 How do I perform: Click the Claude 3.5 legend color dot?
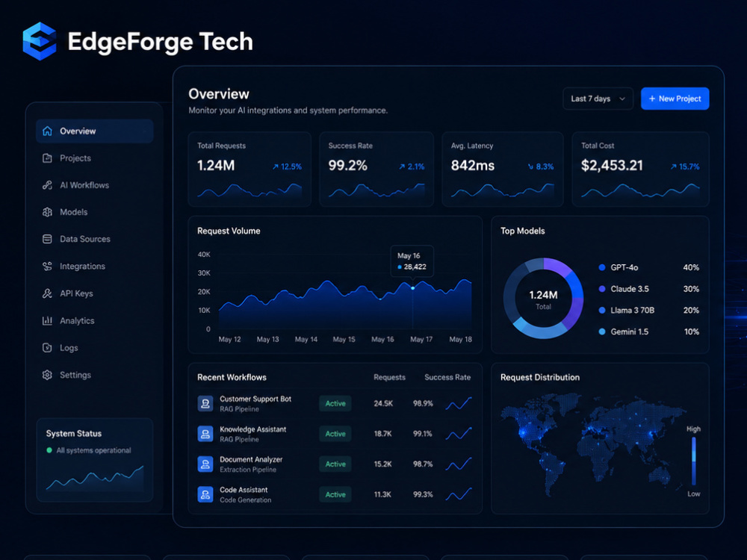pos(601,289)
